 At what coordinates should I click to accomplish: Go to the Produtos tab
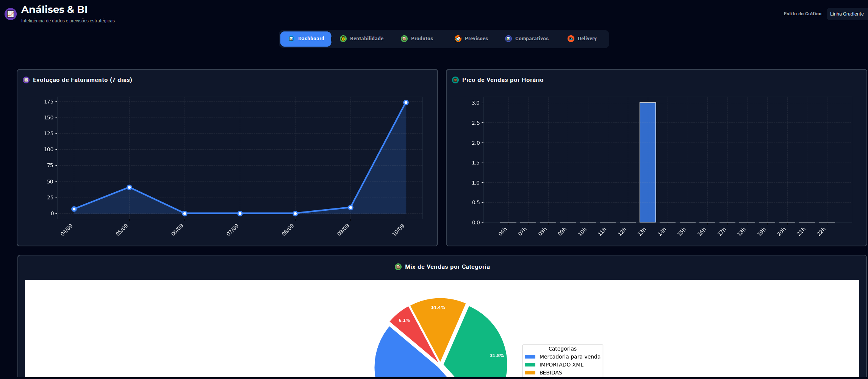point(417,39)
